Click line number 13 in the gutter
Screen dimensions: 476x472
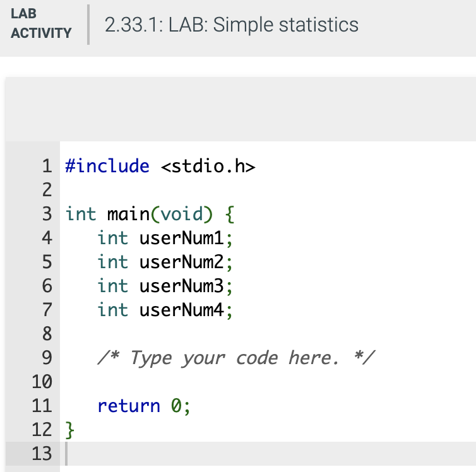click(x=42, y=454)
